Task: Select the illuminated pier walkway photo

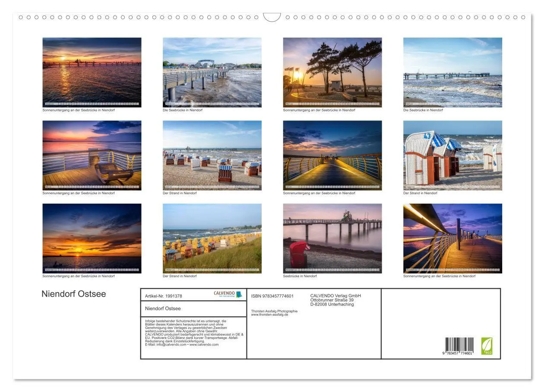Action: point(332,155)
